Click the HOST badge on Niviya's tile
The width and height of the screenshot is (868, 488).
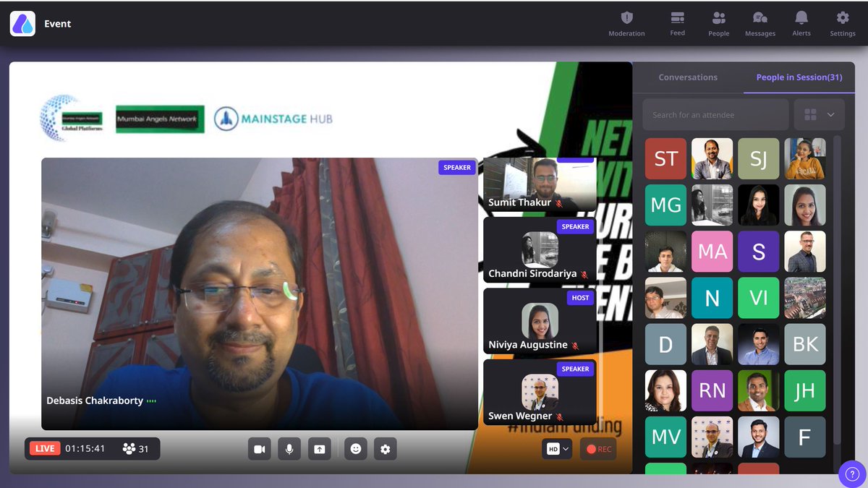click(x=580, y=298)
